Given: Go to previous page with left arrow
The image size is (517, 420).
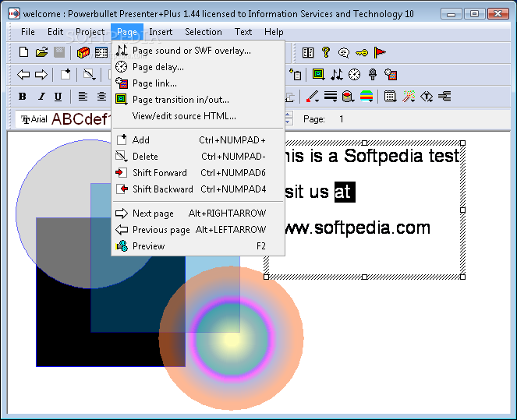Looking at the screenshot, I should [23, 75].
